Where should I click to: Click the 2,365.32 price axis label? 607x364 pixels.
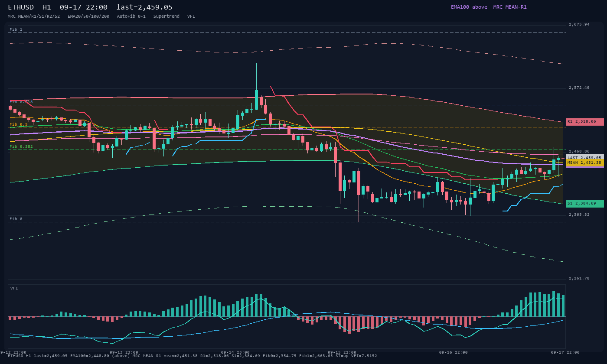579,214
